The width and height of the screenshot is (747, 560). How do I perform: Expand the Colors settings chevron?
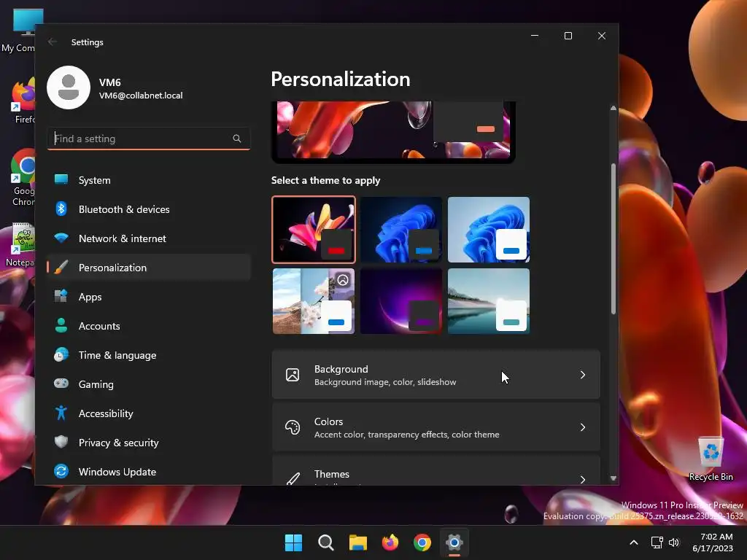[583, 427]
